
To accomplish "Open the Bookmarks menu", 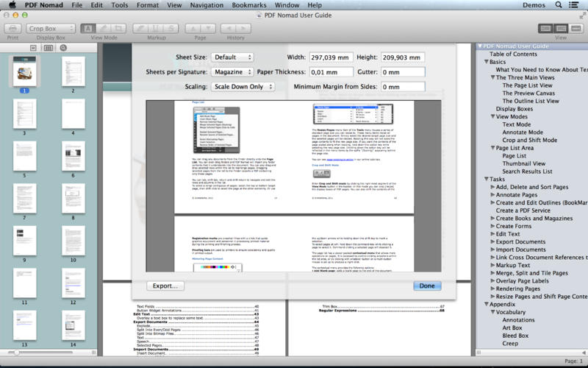I will click(249, 5).
